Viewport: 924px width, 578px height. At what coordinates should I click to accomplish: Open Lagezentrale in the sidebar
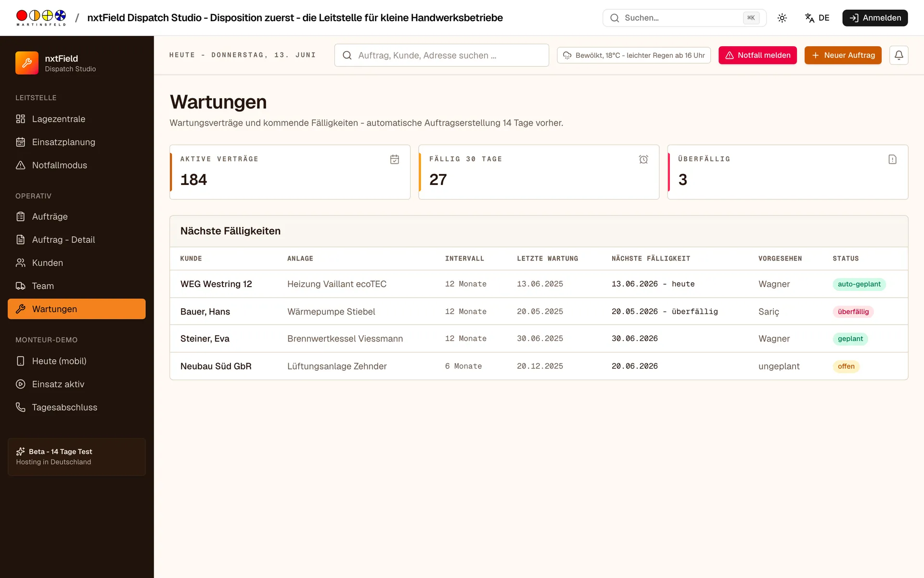[x=77, y=119]
